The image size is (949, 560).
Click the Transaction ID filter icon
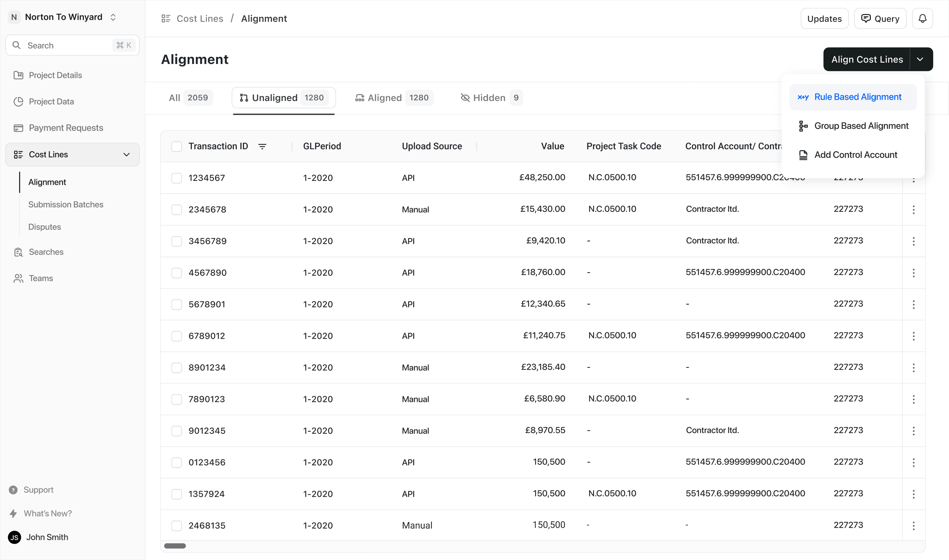point(262,146)
